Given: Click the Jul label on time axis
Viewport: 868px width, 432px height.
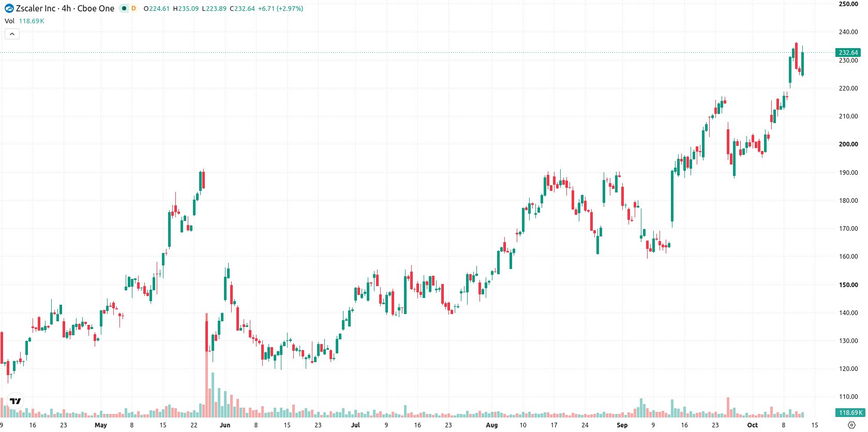Looking at the screenshot, I should coord(355,425).
